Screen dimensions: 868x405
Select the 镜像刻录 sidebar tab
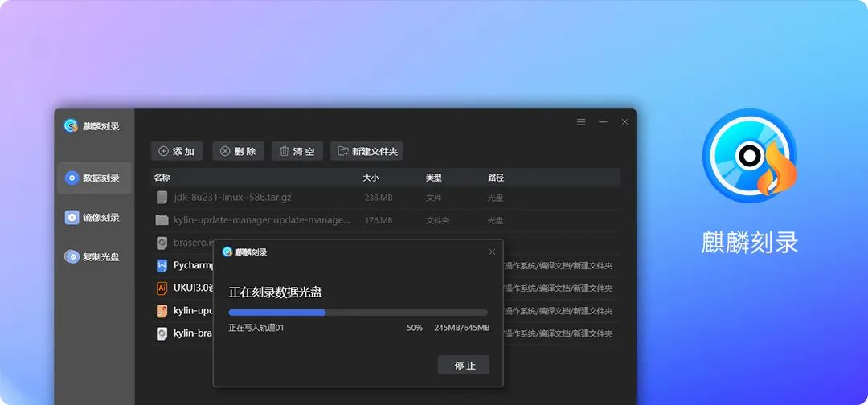94,218
